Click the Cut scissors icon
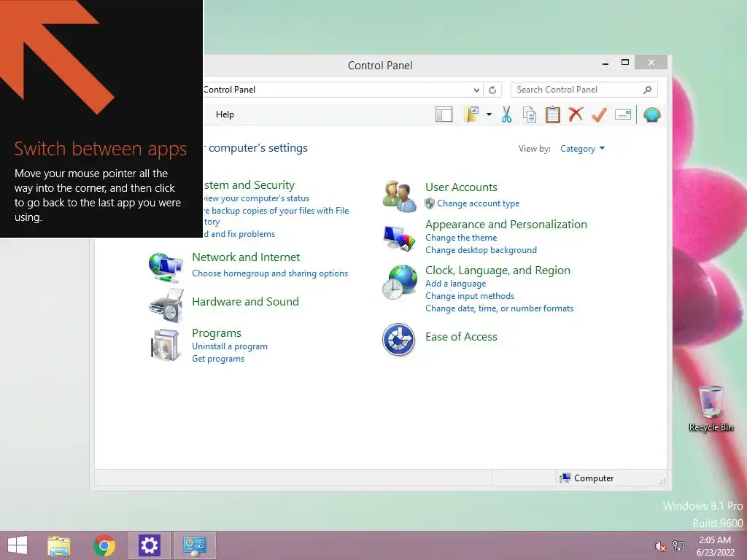 click(506, 114)
